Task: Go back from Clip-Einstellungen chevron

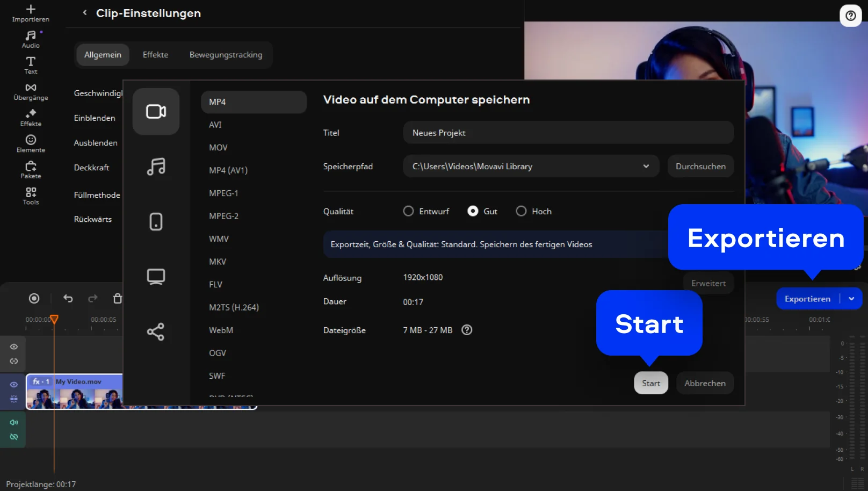Action: 85,13
